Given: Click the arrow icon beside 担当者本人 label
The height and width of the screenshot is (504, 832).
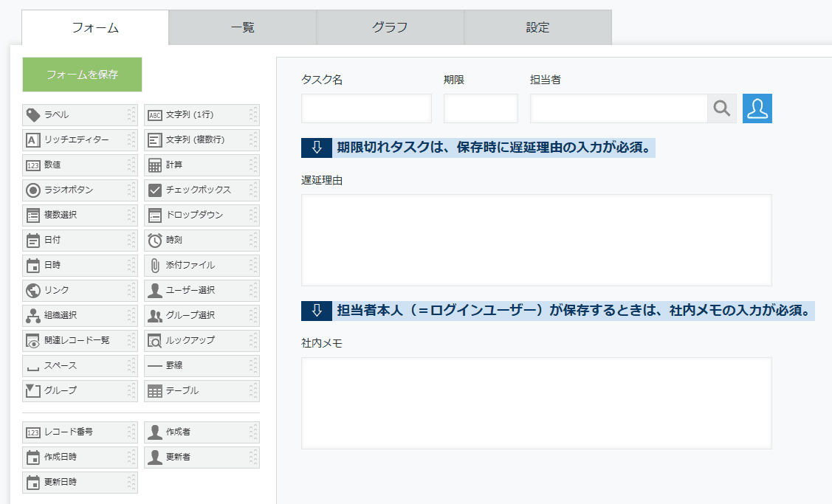Looking at the screenshot, I should (x=317, y=311).
